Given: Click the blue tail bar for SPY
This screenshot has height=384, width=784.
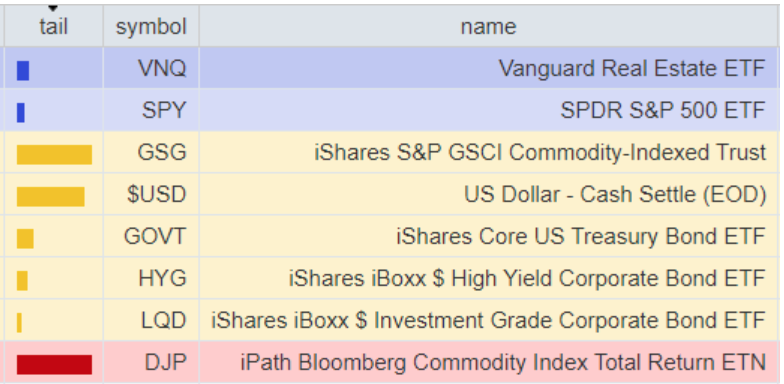Looking at the screenshot, I should 20,112.
